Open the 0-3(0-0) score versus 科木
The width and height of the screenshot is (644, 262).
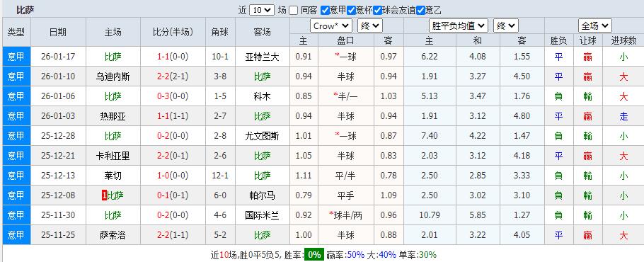tap(173, 96)
